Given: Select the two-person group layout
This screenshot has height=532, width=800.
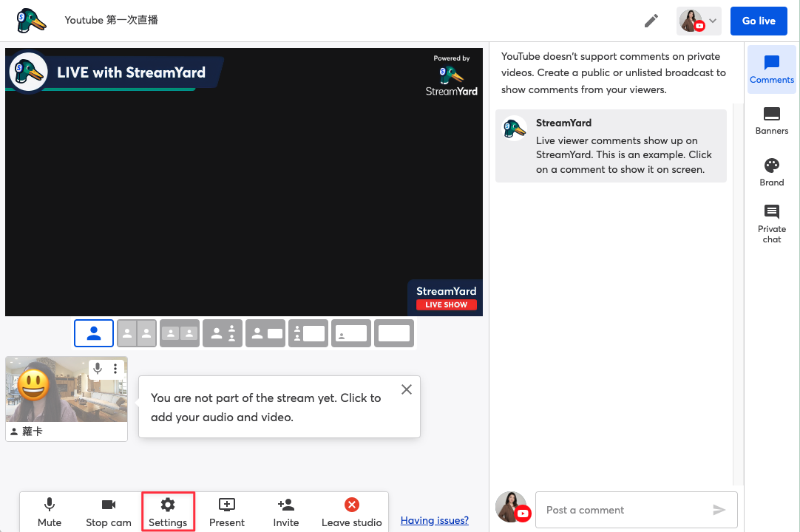Looking at the screenshot, I should [180, 333].
